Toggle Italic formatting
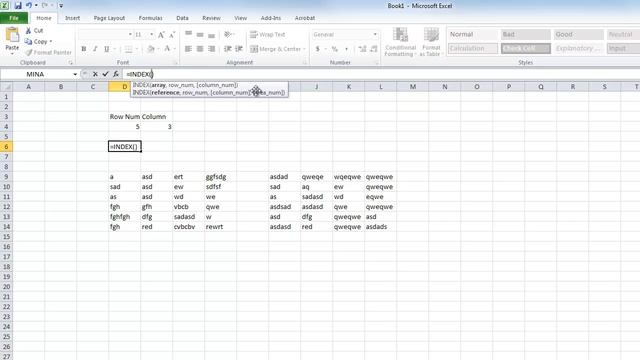The image size is (640, 360). 95,49
